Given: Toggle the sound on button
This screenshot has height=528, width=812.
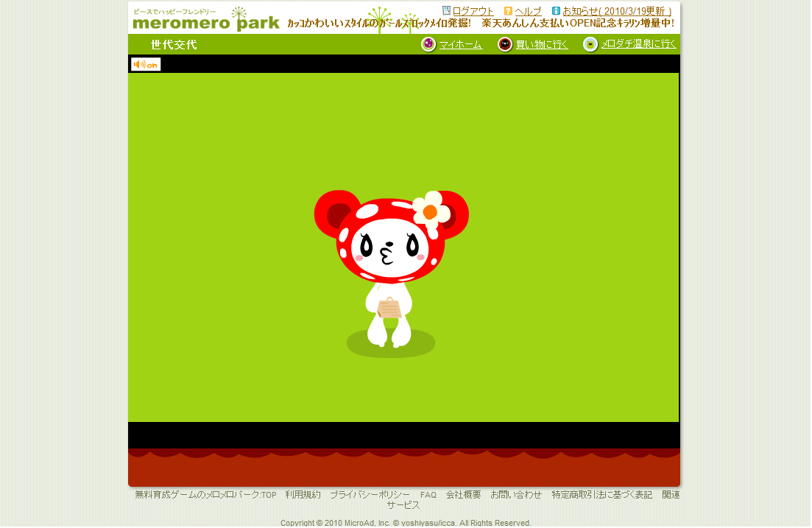Looking at the screenshot, I should [146, 64].
